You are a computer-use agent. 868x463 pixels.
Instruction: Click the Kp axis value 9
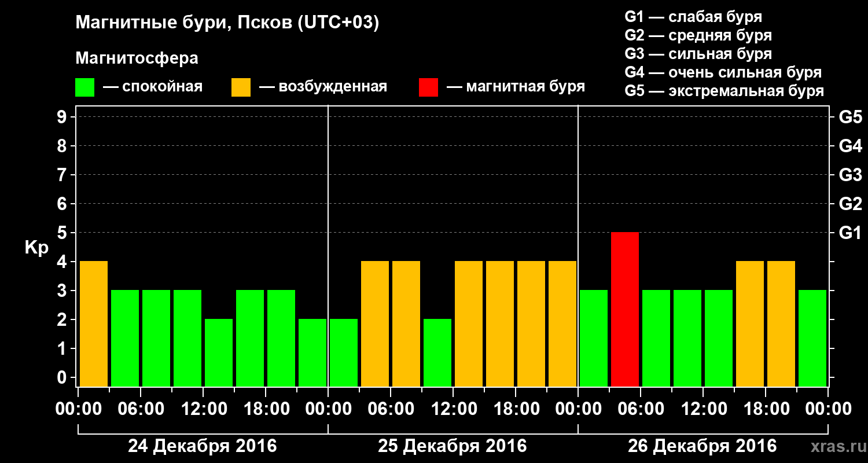63,117
